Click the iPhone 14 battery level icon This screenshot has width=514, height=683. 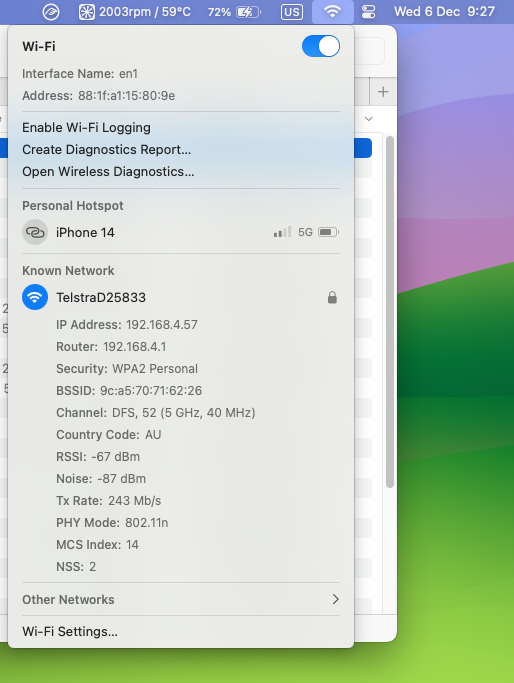click(x=328, y=232)
